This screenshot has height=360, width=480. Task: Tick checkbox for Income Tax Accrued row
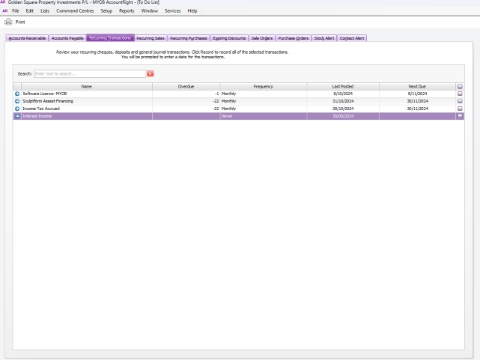pos(460,109)
